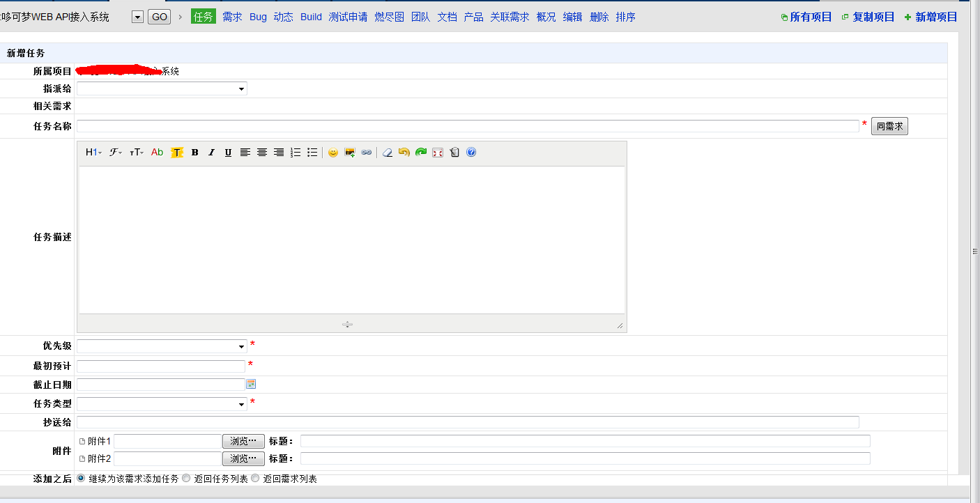
Task: Open the 测试申请 tab
Action: pos(348,17)
